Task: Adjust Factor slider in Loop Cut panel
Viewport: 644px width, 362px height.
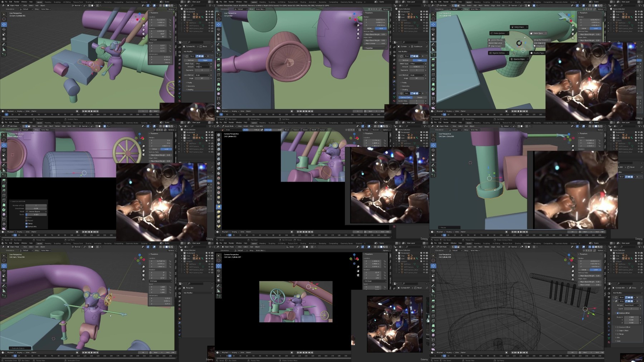Action: point(36,214)
